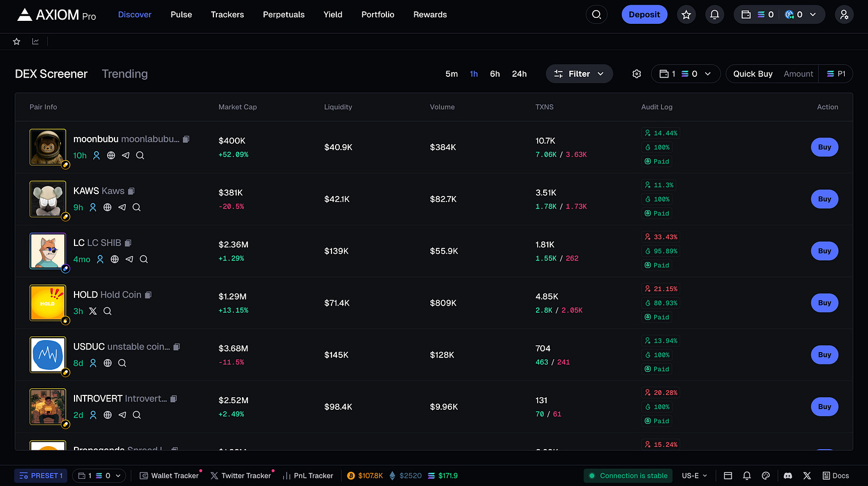Open the search icon in top bar
868x486 pixels.
(x=597, y=14)
